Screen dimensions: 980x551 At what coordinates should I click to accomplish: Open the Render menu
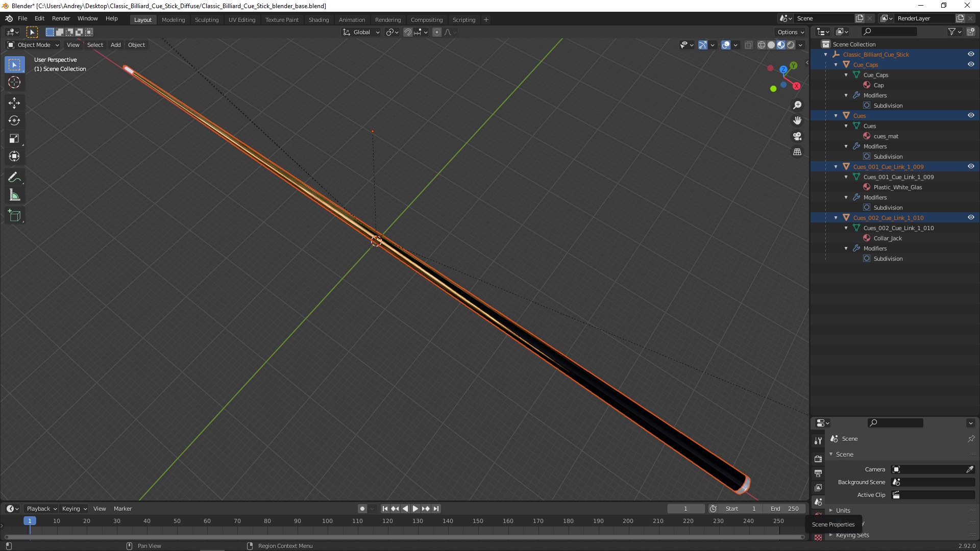pos(61,18)
